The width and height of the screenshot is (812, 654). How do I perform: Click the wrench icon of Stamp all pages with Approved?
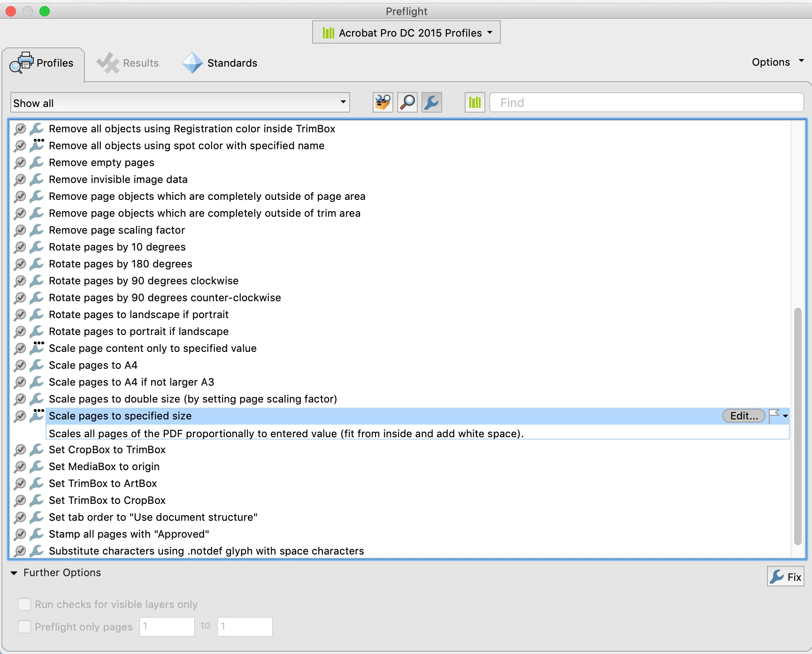[x=37, y=534]
